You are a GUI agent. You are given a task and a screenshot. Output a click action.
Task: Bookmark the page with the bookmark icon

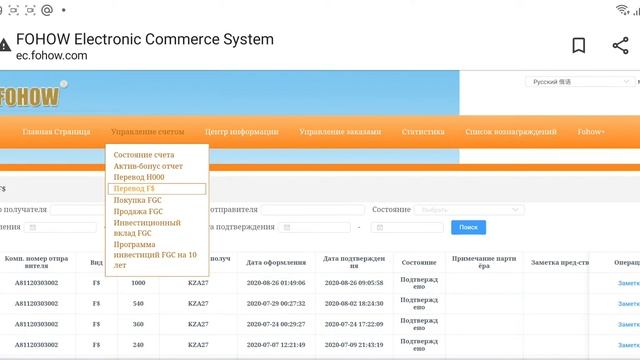pyautogui.click(x=578, y=45)
